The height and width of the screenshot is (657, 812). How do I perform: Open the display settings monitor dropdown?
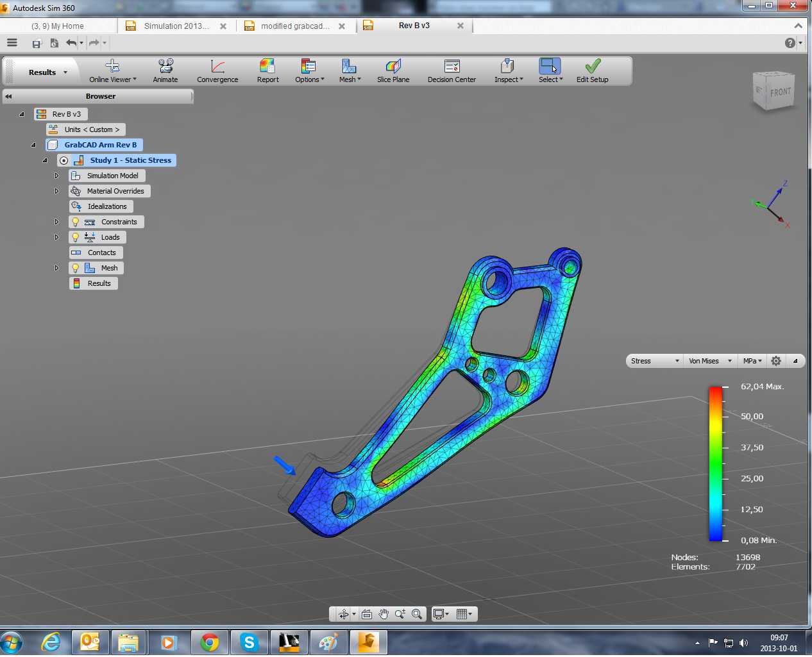tap(441, 614)
